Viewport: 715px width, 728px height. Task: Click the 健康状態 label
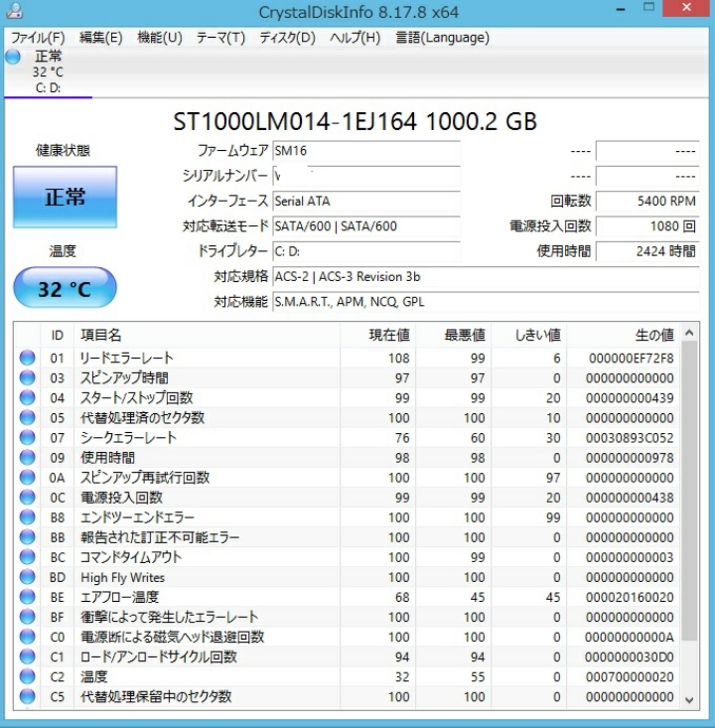coord(64,150)
